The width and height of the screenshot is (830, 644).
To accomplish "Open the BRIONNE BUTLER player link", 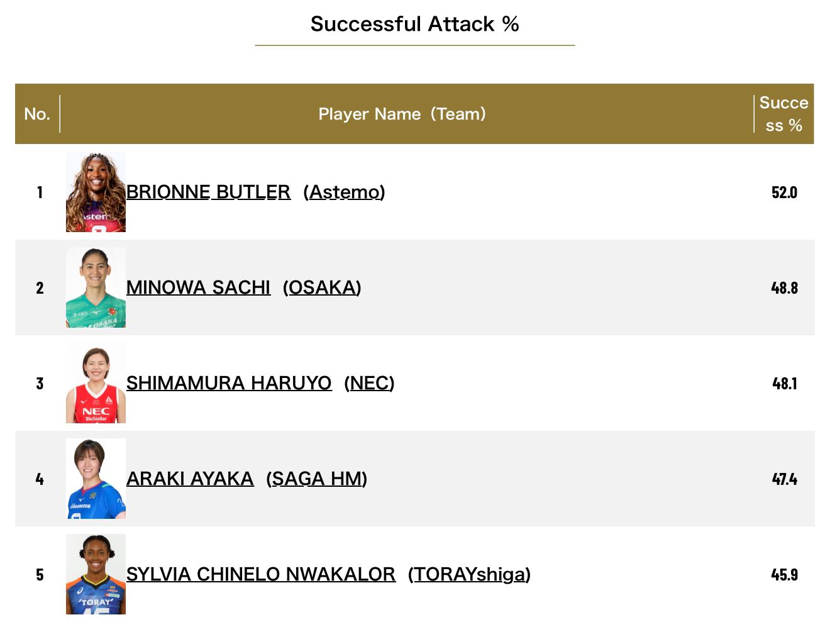I will point(208,192).
